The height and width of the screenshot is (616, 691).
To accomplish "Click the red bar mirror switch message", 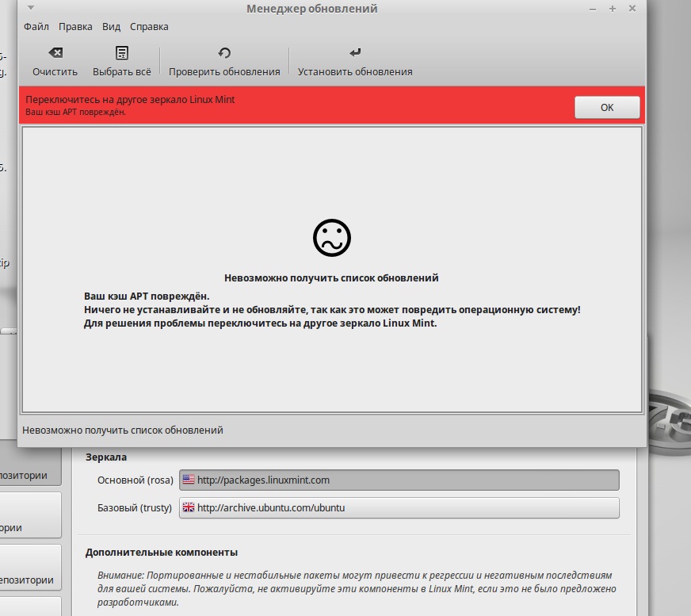I will (x=130, y=101).
